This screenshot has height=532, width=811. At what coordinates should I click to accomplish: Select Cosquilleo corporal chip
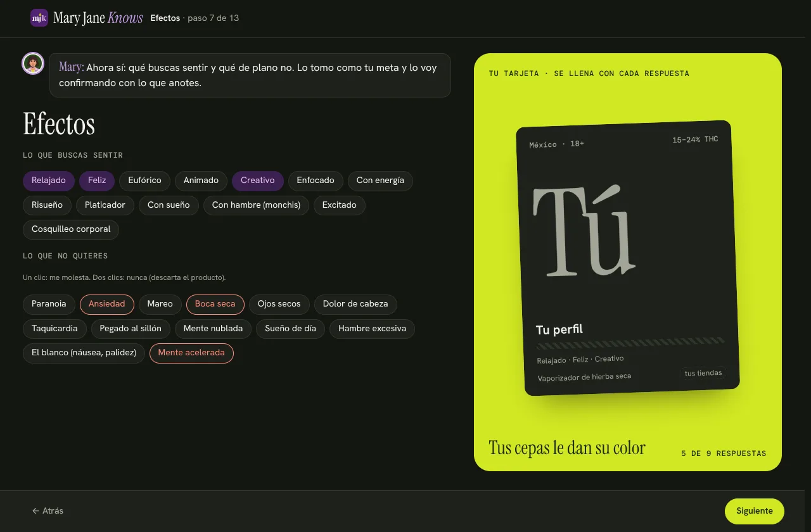click(x=71, y=229)
